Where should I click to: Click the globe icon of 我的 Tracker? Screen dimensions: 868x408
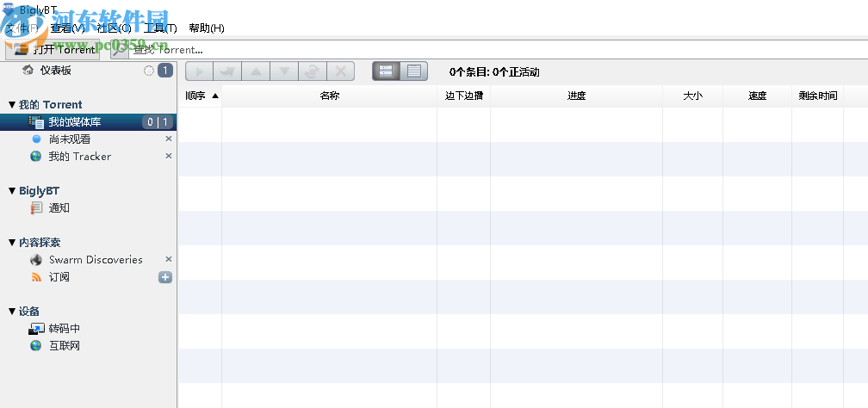tap(36, 156)
